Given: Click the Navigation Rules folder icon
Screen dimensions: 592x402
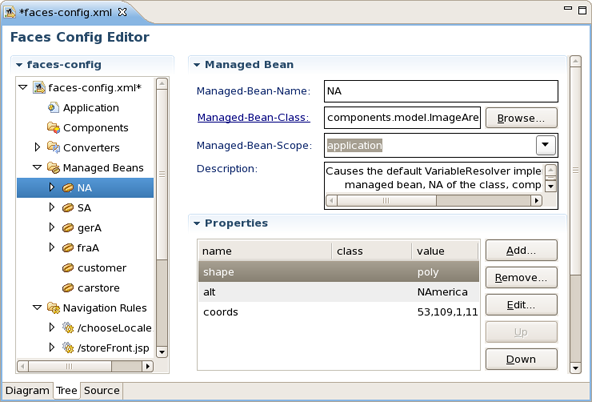Looking at the screenshot, I should 53,308.
